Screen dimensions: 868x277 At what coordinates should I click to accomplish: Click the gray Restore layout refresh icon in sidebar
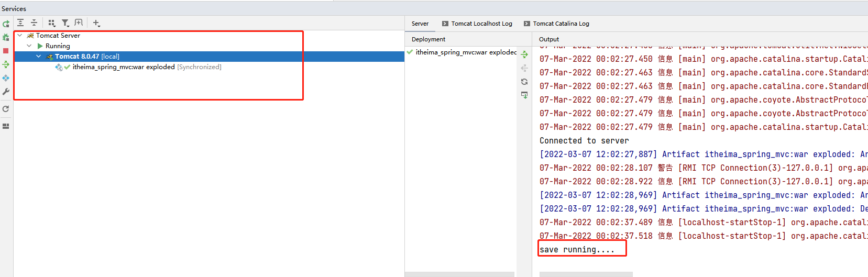pos(6,109)
